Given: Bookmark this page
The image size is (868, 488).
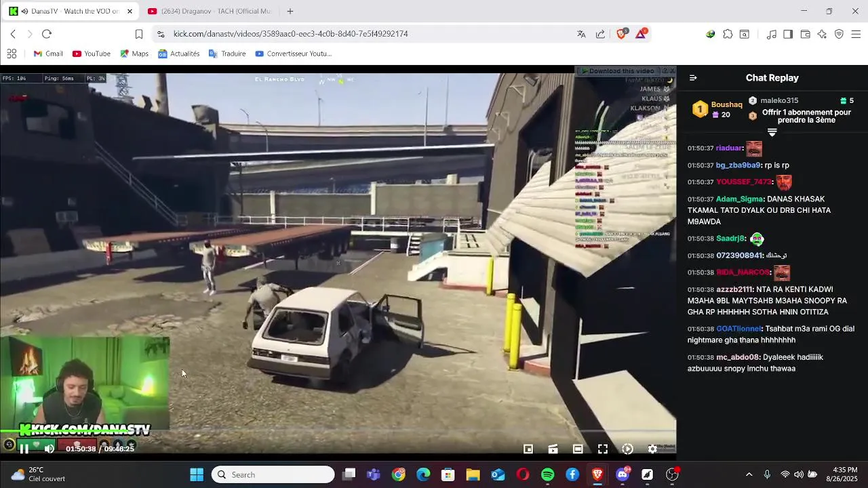Looking at the screenshot, I should 138,34.
